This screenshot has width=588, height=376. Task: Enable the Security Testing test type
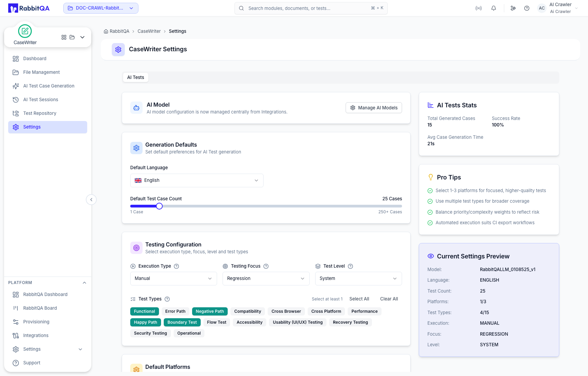coord(150,333)
